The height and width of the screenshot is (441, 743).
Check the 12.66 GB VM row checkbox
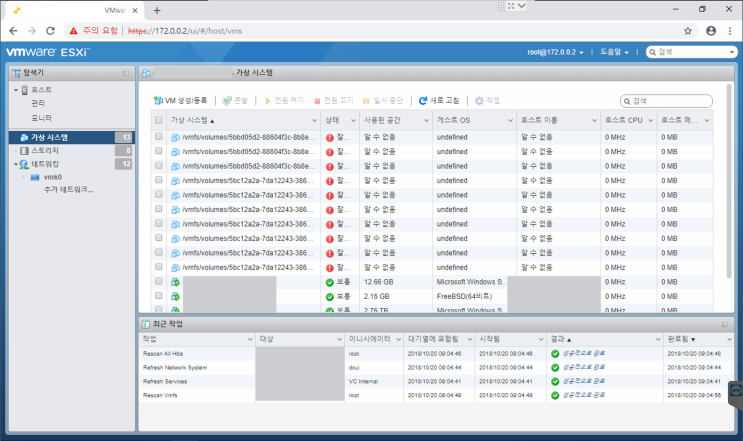point(159,281)
